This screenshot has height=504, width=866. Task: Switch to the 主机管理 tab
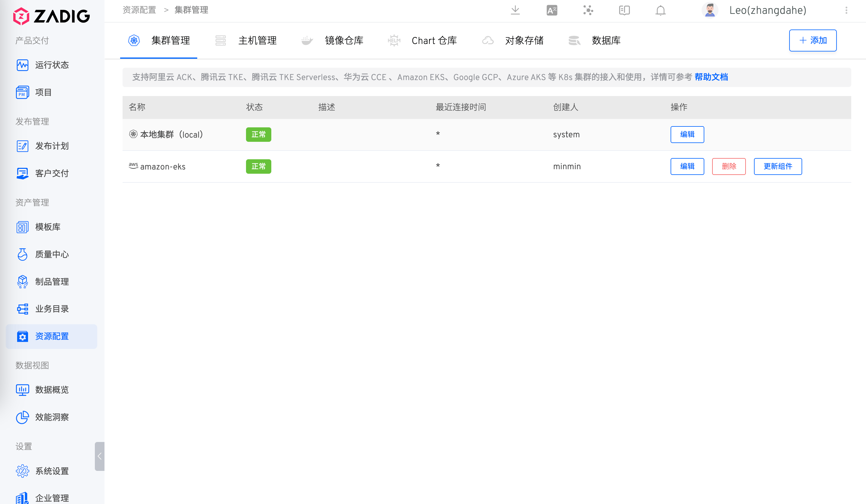[x=246, y=41]
